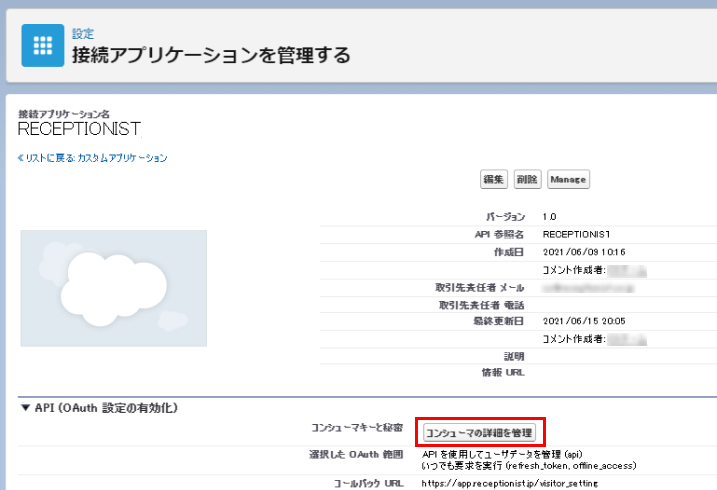Go back via リストに戻る: カスタムアプリケーション link
The image size is (717, 490).
(x=93, y=158)
